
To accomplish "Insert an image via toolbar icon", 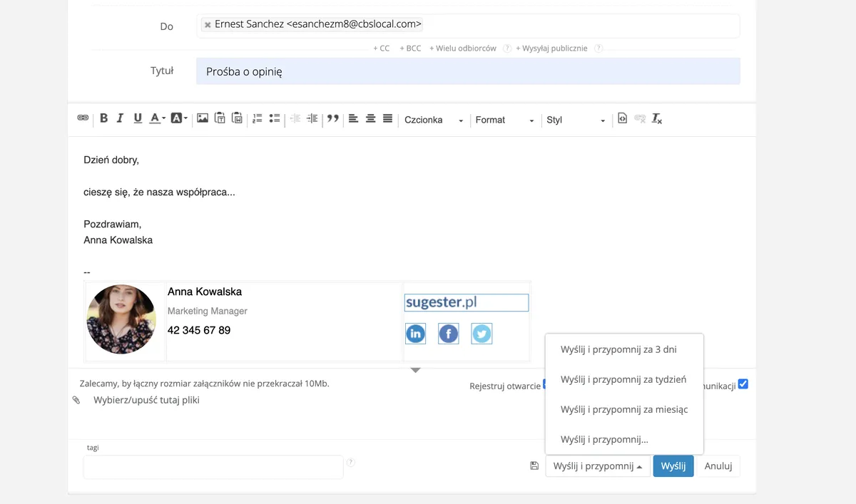I will [x=203, y=118].
